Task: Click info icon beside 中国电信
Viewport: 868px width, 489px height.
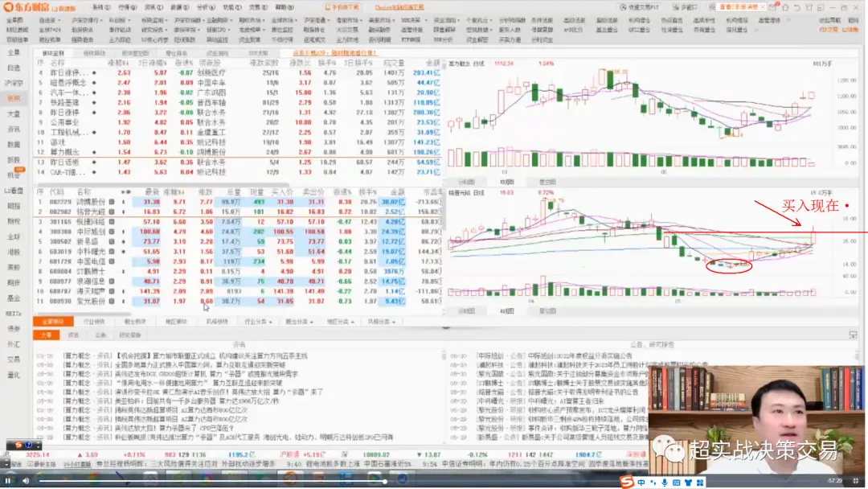Action: pyautogui.click(x=111, y=262)
